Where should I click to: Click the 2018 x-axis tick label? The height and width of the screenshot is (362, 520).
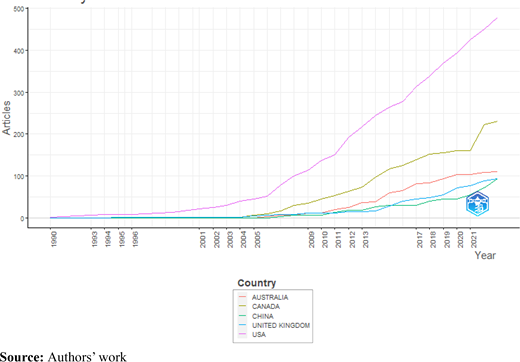(x=433, y=239)
